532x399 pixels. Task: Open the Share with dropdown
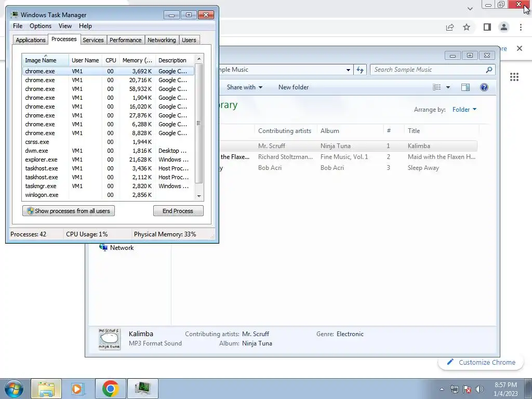pyautogui.click(x=245, y=87)
